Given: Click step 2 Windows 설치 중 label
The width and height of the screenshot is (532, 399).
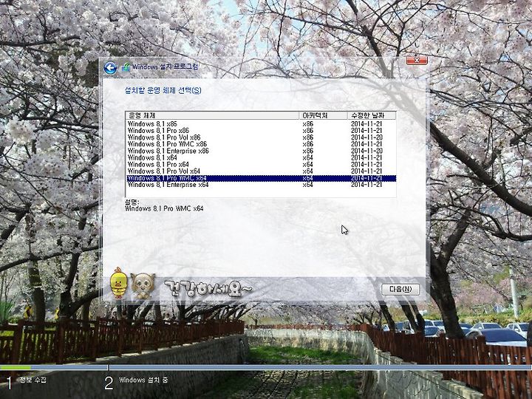Looking at the screenshot, I should 143,380.
